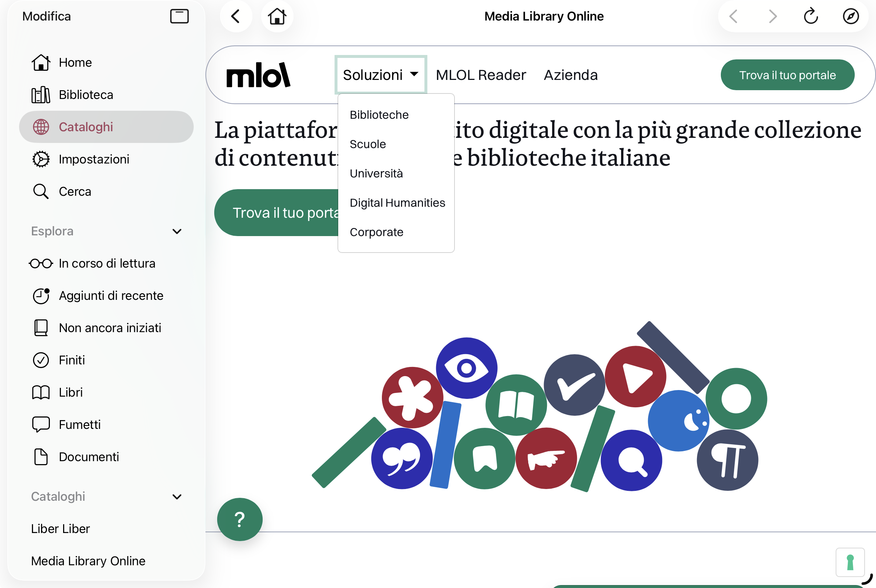The height and width of the screenshot is (588, 876).
Task: Select Cataloghi in the sidebar
Action: pos(106,127)
